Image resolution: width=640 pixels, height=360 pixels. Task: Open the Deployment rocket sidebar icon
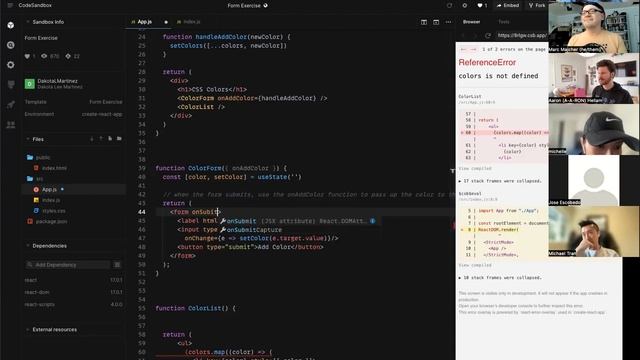point(11,104)
